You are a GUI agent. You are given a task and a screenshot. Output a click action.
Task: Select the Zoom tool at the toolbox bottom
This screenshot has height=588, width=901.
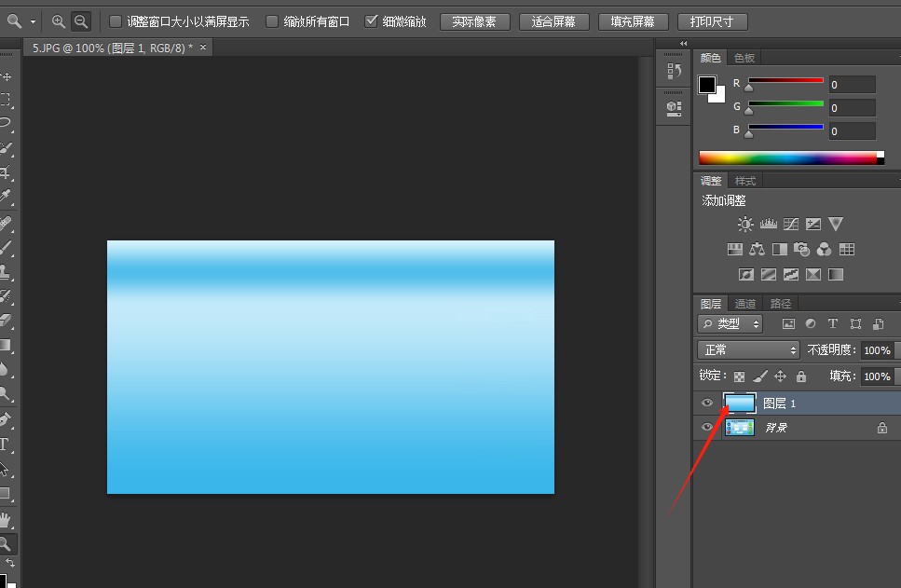tap(6, 543)
